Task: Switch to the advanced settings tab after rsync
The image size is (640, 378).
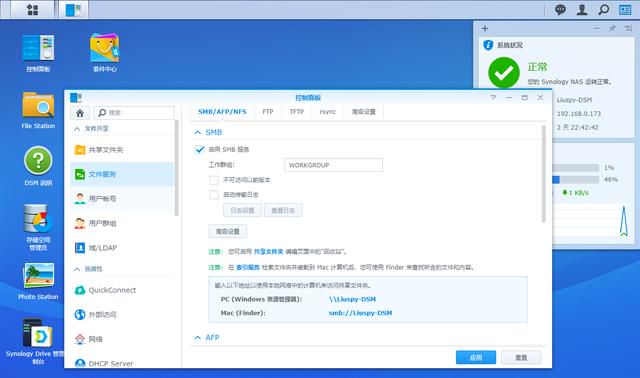Action: (x=364, y=111)
